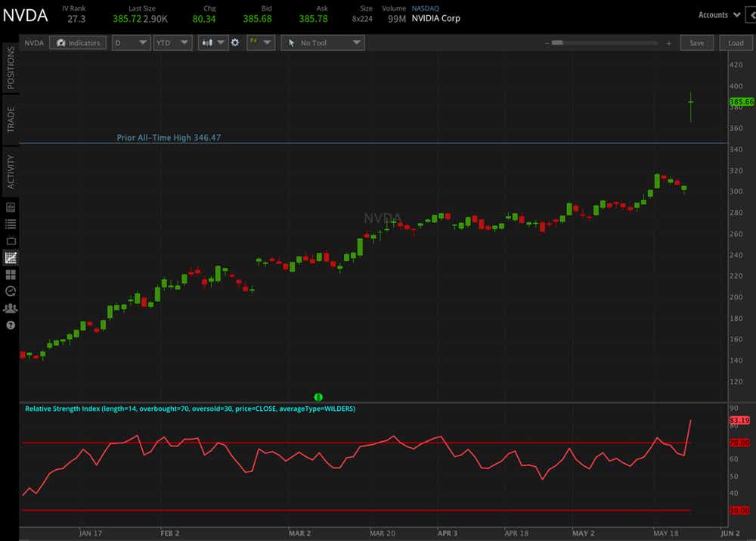Click the ask price 385.78
This screenshot has width=756, height=541.
tap(314, 19)
